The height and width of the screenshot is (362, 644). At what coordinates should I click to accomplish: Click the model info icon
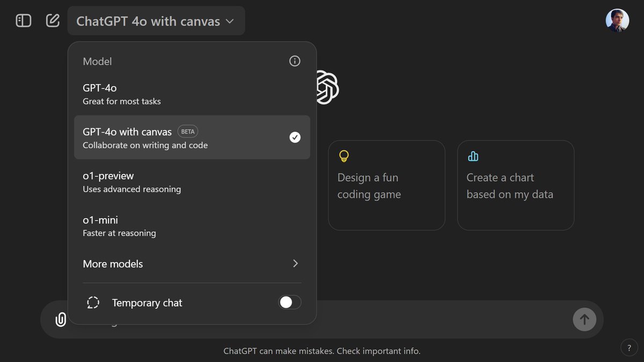295,61
